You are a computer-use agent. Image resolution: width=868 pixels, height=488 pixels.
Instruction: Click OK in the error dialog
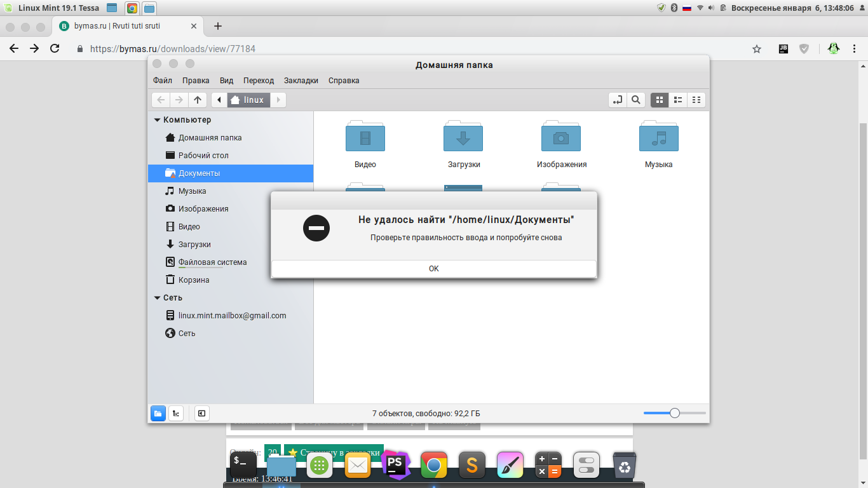pyautogui.click(x=433, y=268)
